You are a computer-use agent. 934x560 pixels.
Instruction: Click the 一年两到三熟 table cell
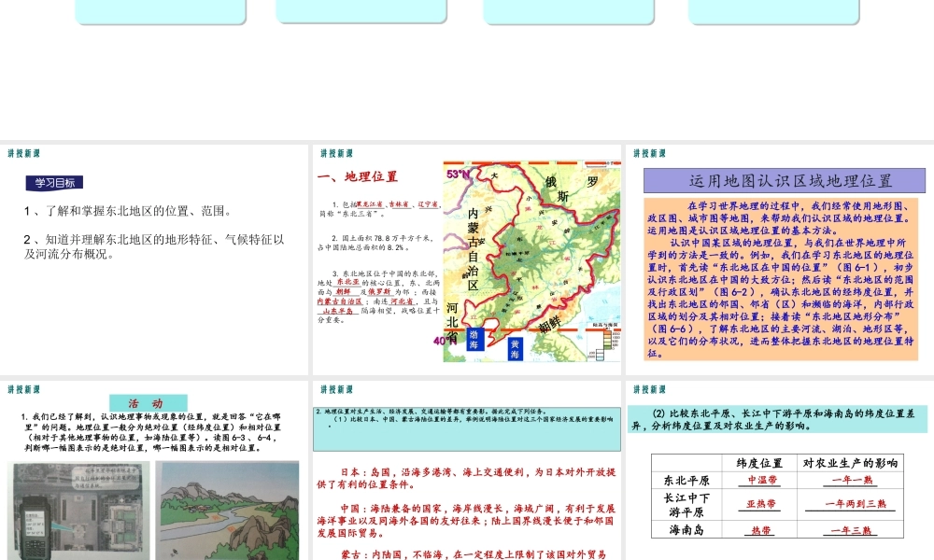[851, 504]
